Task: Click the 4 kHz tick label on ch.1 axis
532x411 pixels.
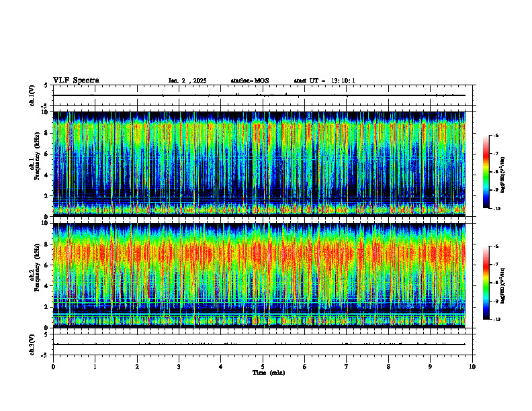Action: click(x=47, y=175)
